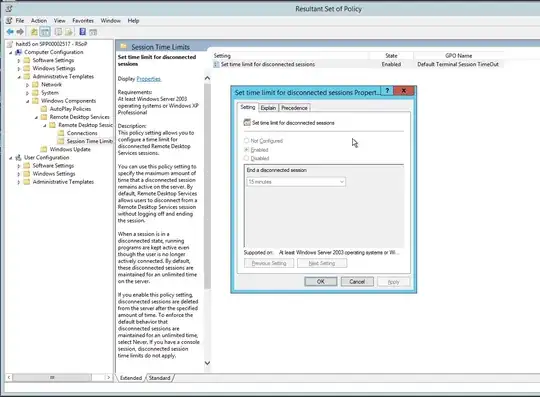Image resolution: width=540 pixels, height=397 pixels.
Task: Click the question mark dialog help icon
Action: click(387, 91)
